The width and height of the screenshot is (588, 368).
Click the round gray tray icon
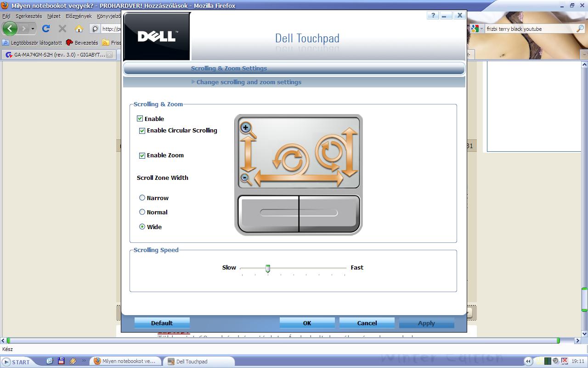tap(556, 362)
